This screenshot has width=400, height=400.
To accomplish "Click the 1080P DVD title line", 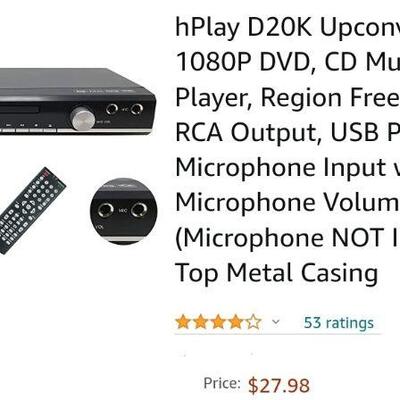I will point(287,62).
